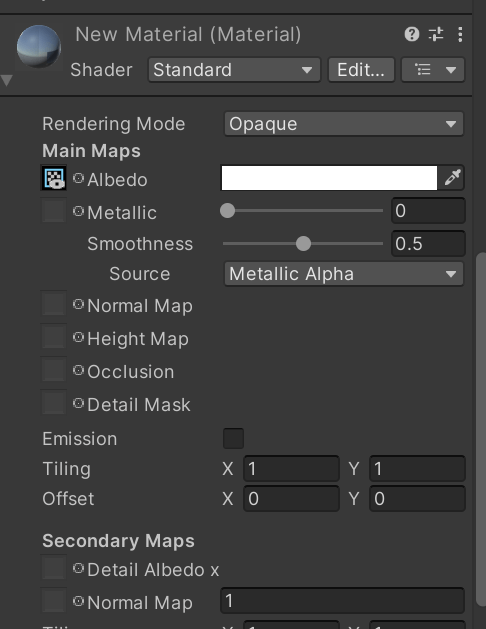Open the Shader dropdown showing Standard

click(234, 70)
